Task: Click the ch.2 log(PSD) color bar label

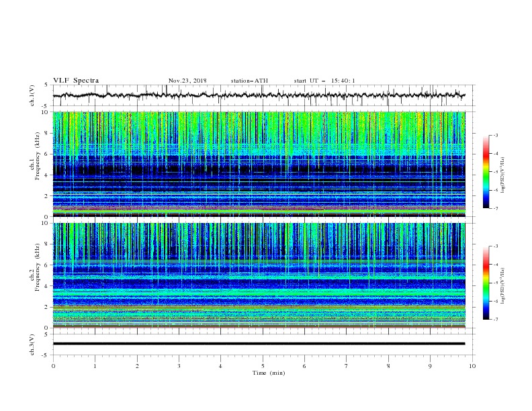Action: (x=502, y=286)
